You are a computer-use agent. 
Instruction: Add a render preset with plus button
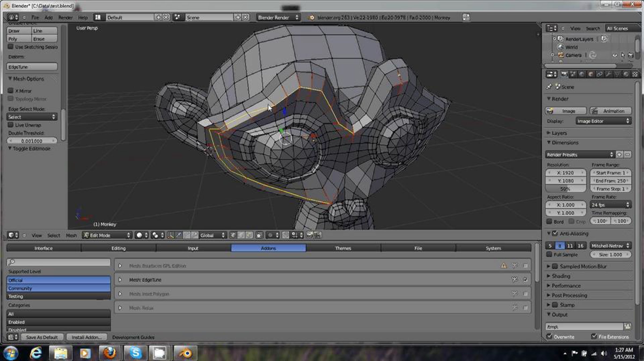click(619, 155)
